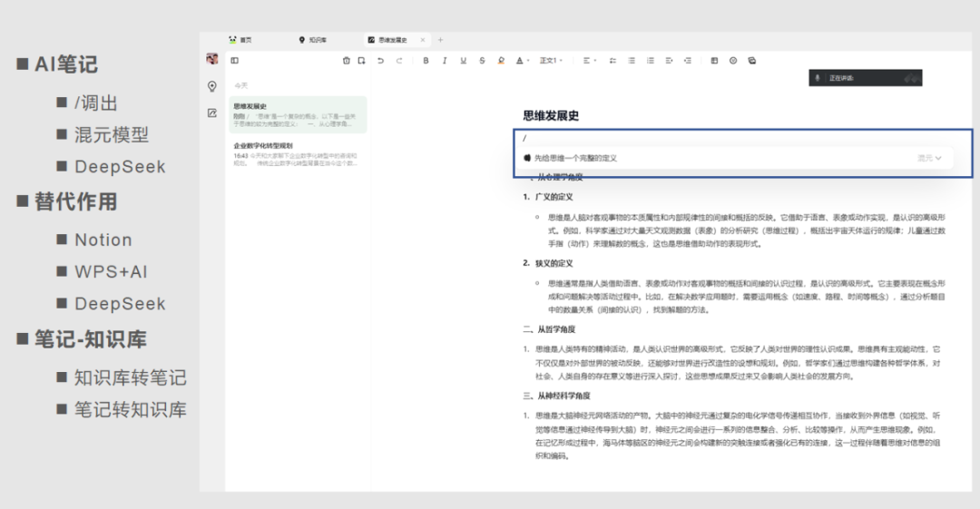
Task: Open the 思维发展史 note in the list
Action: [298, 114]
